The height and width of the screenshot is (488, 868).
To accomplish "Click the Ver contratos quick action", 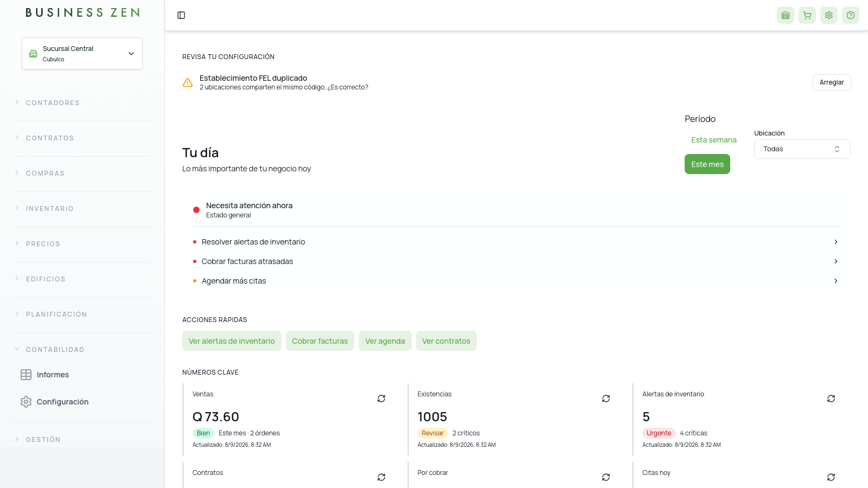I will pos(446,341).
